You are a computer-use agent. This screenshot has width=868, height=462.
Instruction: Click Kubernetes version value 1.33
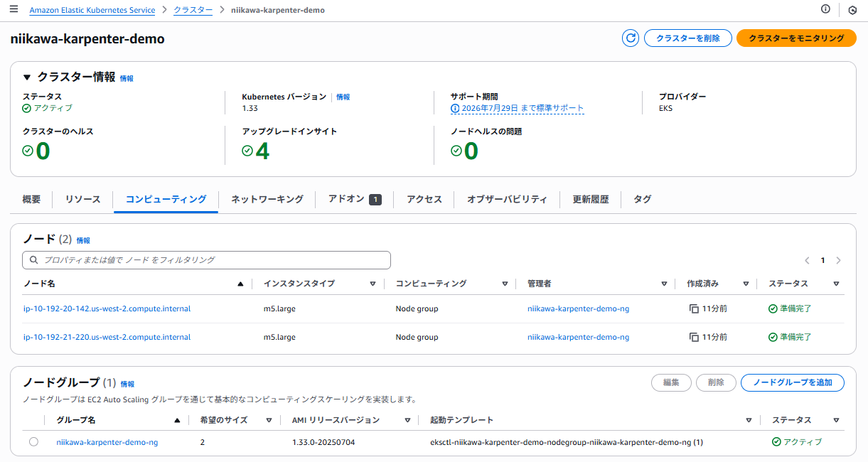click(250, 108)
